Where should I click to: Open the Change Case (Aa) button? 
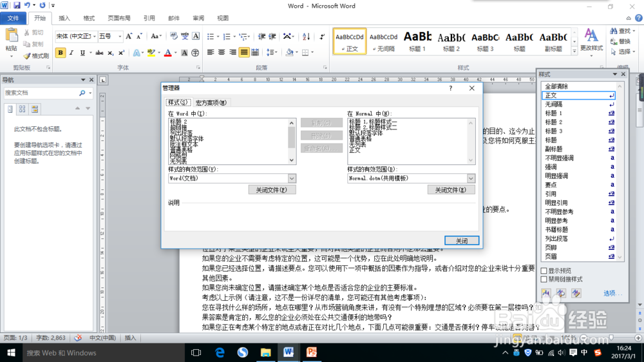[156, 37]
